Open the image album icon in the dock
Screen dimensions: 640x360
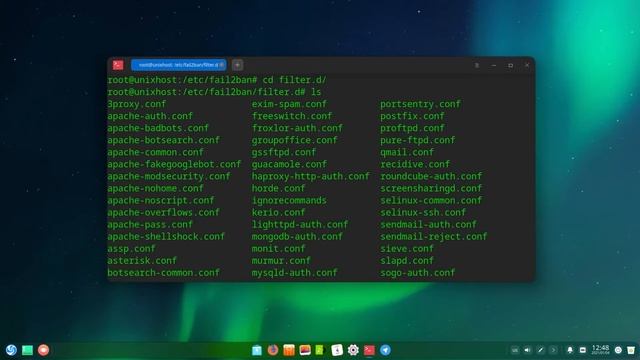tap(305, 350)
